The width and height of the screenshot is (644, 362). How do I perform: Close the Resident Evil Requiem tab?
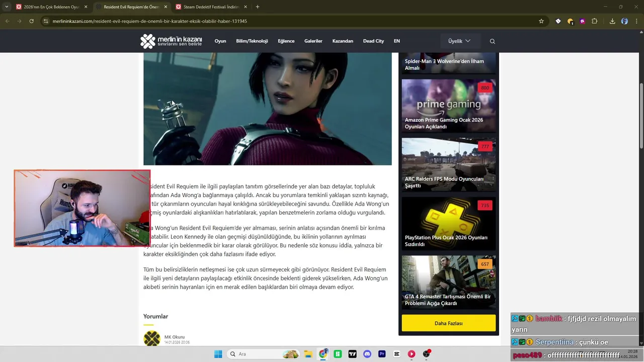point(166,7)
